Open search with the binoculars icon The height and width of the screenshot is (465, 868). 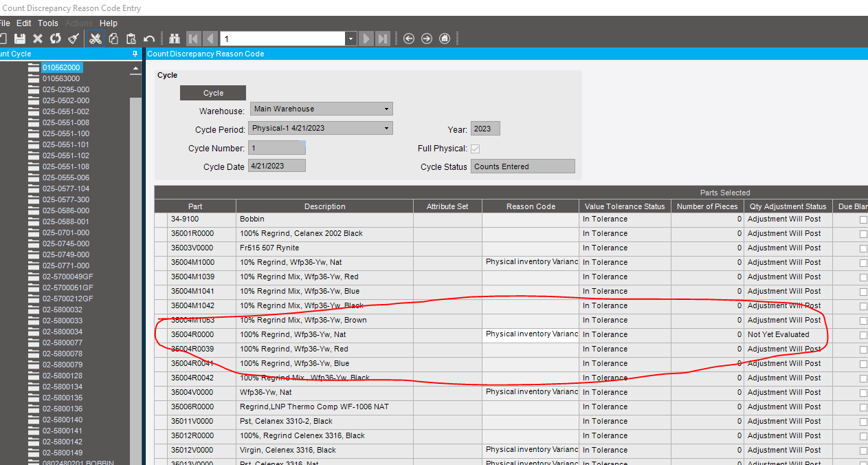(175, 39)
